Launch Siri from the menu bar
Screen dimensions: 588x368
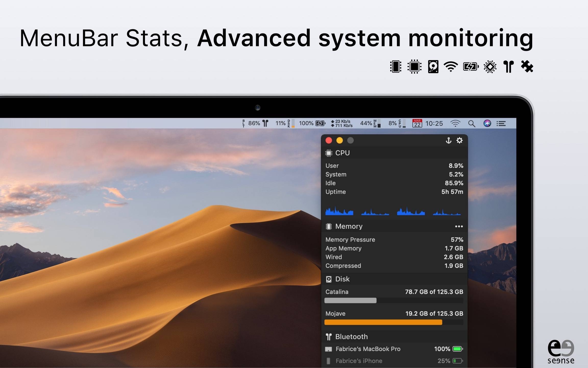[487, 123]
